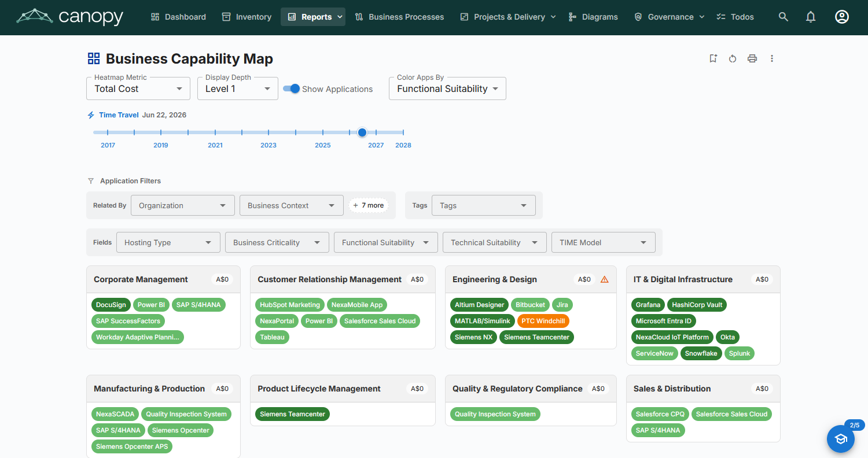Open Technical Suitability field filter
The image size is (868, 458).
[495, 242]
